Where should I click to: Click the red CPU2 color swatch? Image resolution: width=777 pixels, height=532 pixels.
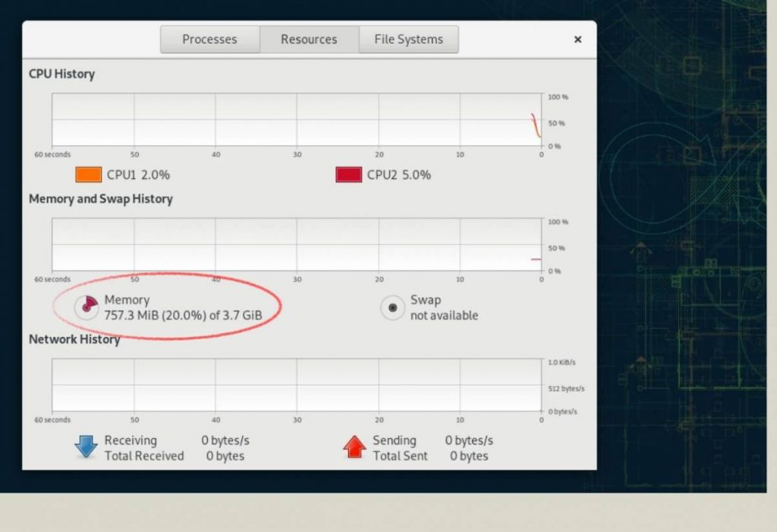coord(349,175)
